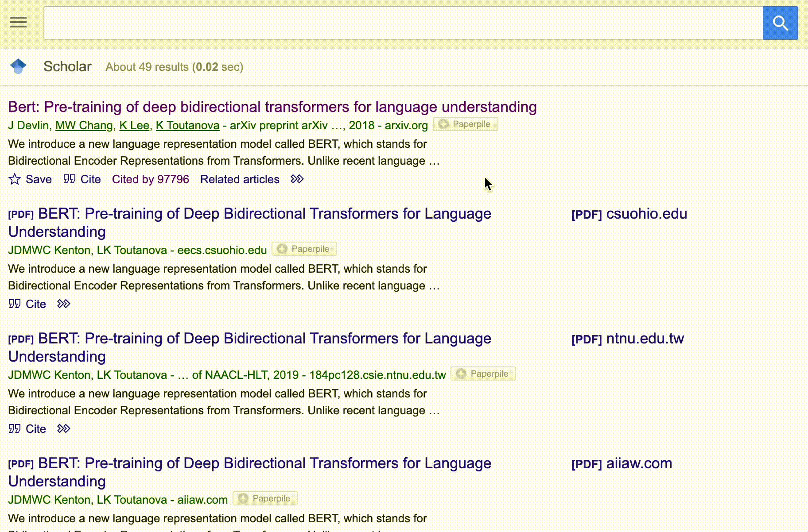Click the Google Scholar graduation cap logo
Viewport: 808px width, 532px height.
[18, 66]
